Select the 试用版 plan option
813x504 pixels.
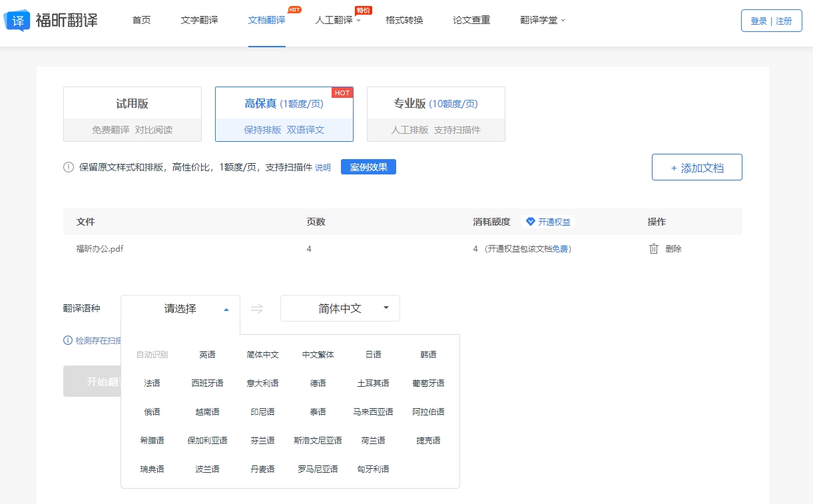click(x=133, y=114)
